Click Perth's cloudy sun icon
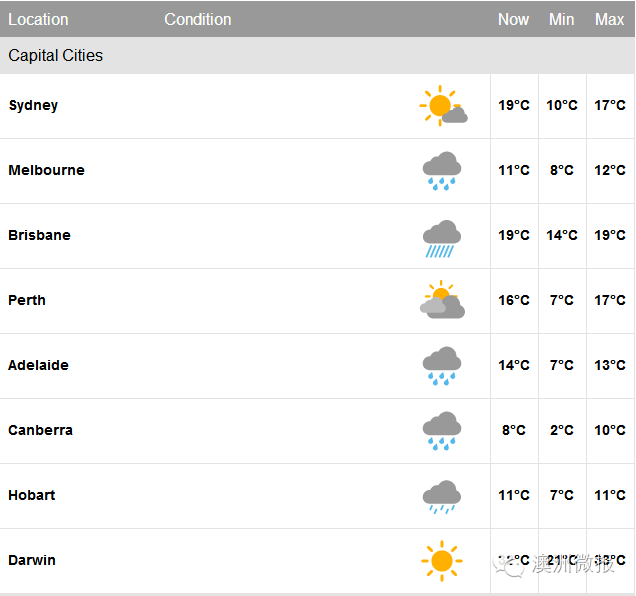This screenshot has width=636, height=596. point(442,299)
